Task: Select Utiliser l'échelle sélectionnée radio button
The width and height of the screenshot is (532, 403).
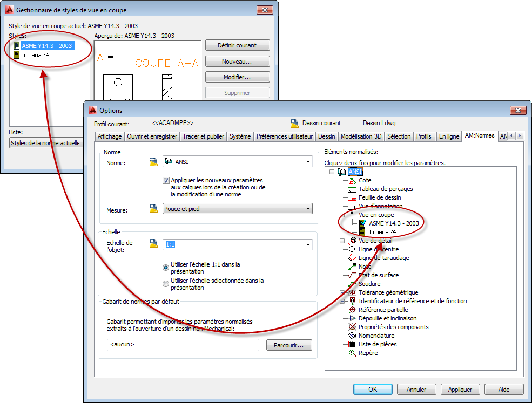Action: click(x=166, y=284)
